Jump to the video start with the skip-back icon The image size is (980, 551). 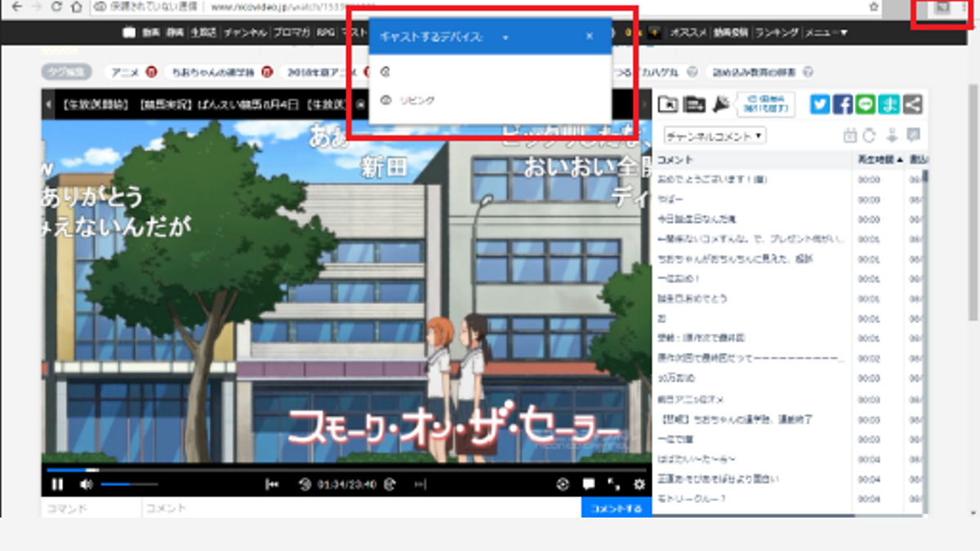[273, 484]
